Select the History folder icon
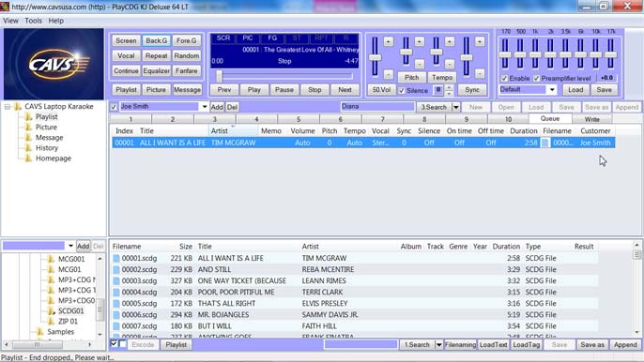 pyautogui.click(x=28, y=148)
